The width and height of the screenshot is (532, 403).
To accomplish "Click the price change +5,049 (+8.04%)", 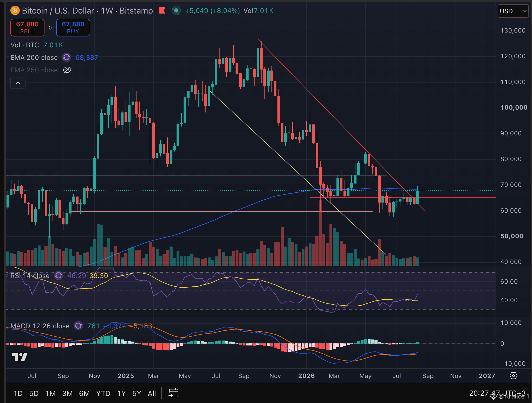I will click(x=212, y=11).
